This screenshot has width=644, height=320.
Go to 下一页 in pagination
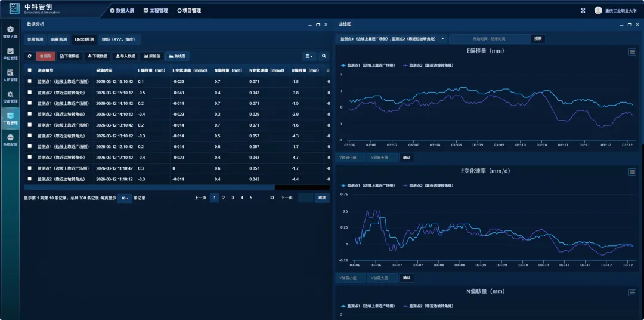coord(287,198)
